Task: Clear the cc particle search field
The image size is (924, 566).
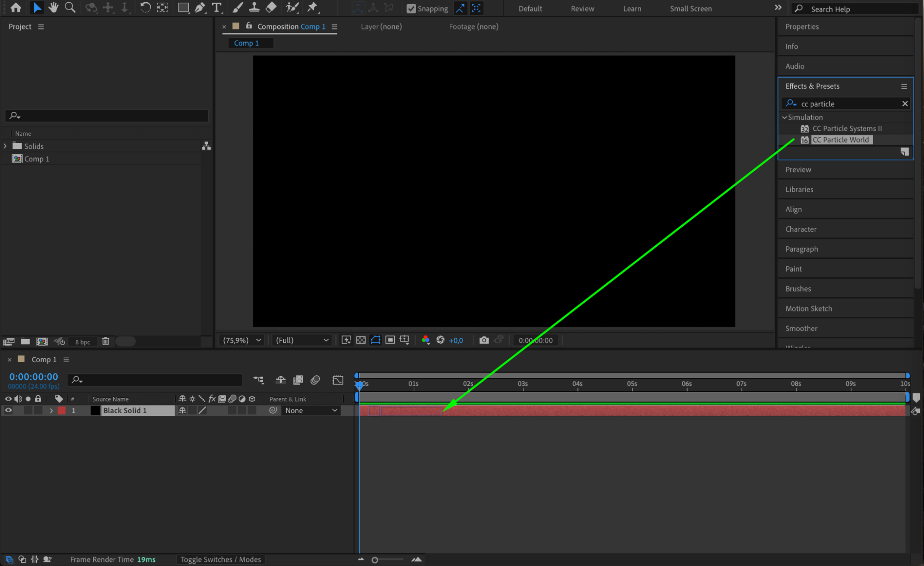Action: [905, 103]
